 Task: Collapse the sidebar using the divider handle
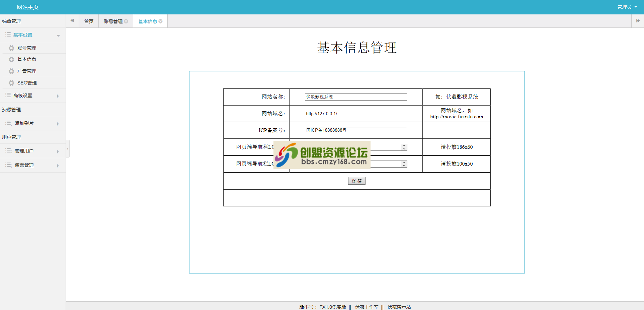click(68, 149)
